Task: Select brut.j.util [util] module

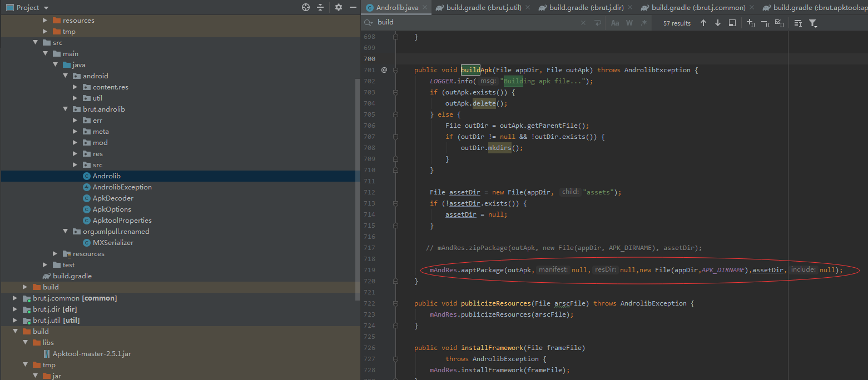Action: click(52, 321)
